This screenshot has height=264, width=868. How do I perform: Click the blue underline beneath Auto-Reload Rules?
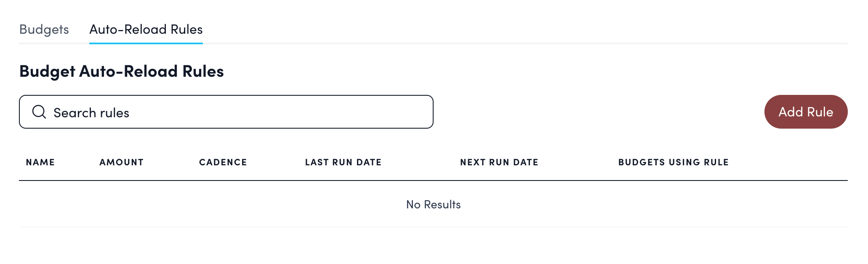pyautogui.click(x=146, y=43)
